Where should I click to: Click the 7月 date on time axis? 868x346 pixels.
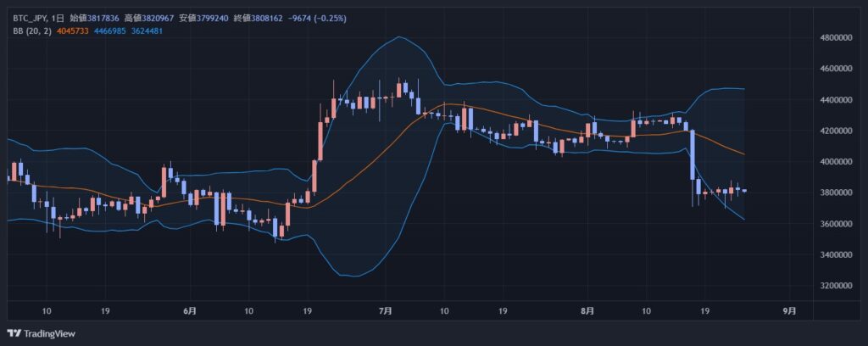point(386,311)
